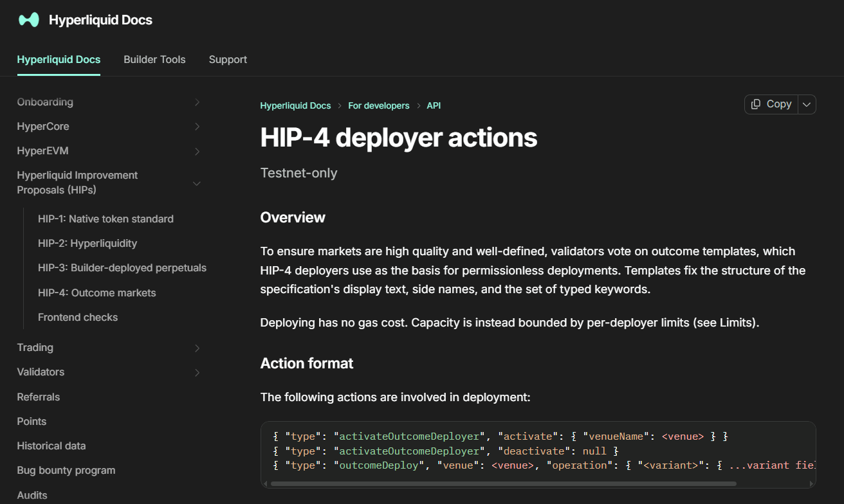Switch to the Hyperliquid Docs tab
Viewport: 844px width, 504px height.
pos(59,60)
